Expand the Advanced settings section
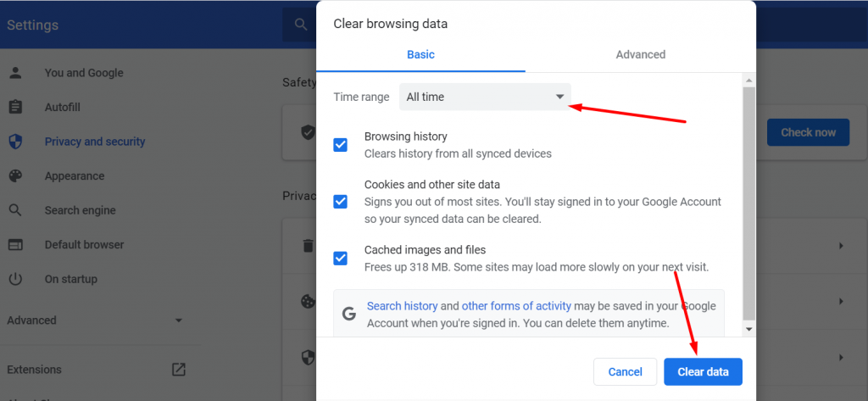This screenshot has width=868, height=401. [x=95, y=320]
